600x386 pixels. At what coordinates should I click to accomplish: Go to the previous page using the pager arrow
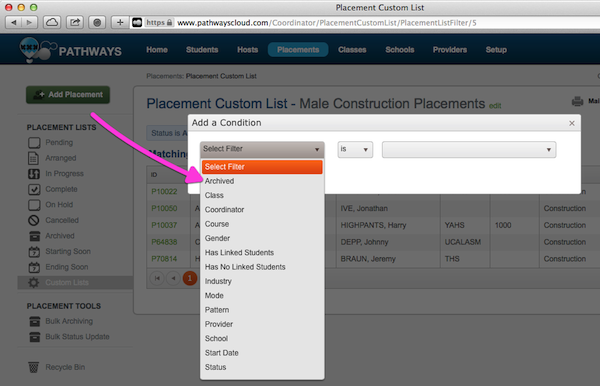pos(173,278)
